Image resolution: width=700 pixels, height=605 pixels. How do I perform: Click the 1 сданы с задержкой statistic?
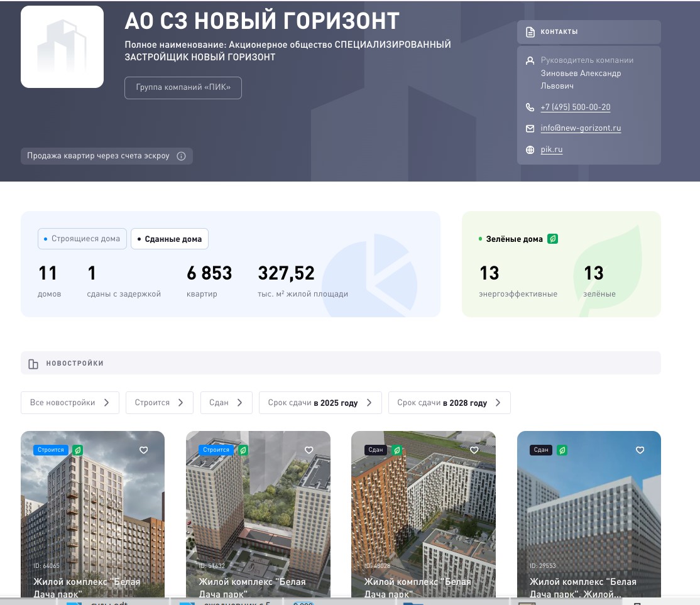(x=124, y=281)
